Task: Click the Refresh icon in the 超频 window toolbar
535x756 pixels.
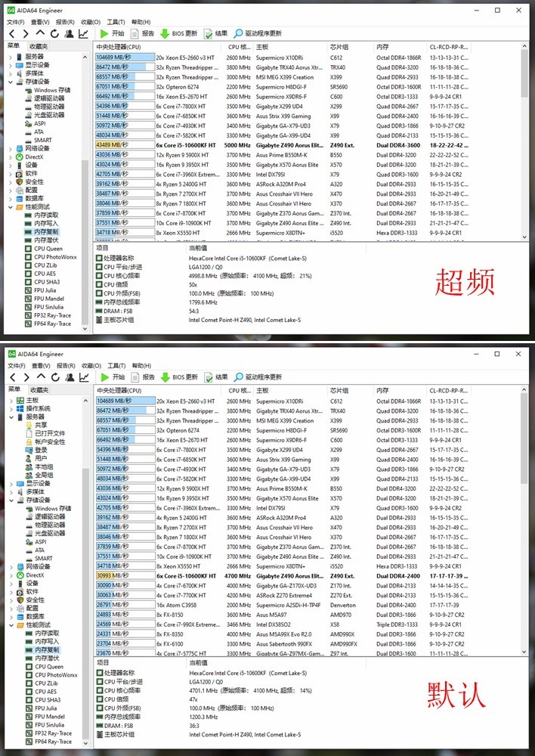Action: coord(54,33)
